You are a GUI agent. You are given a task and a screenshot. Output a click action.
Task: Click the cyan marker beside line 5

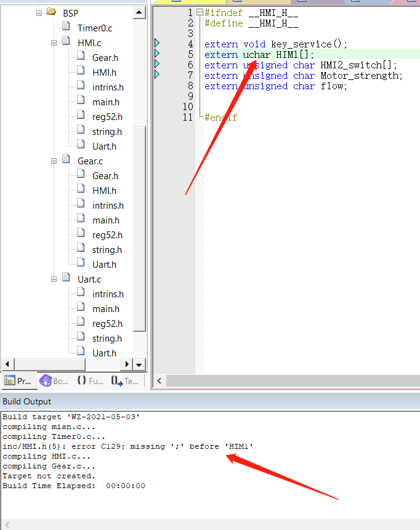[x=157, y=54]
